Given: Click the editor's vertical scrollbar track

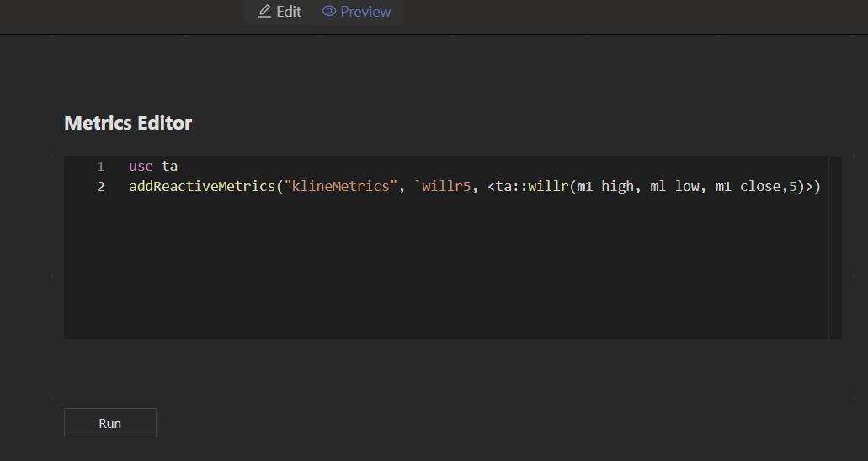Looking at the screenshot, I should pos(835,252).
